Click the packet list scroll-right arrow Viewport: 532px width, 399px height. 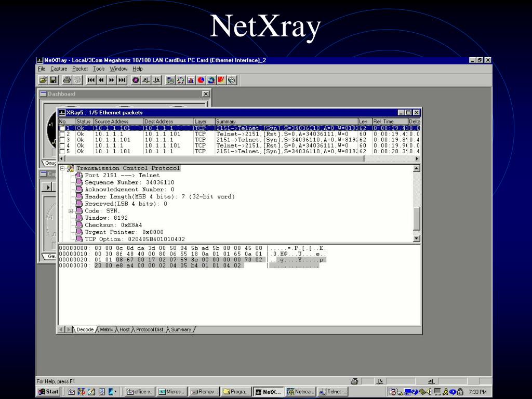click(417, 159)
